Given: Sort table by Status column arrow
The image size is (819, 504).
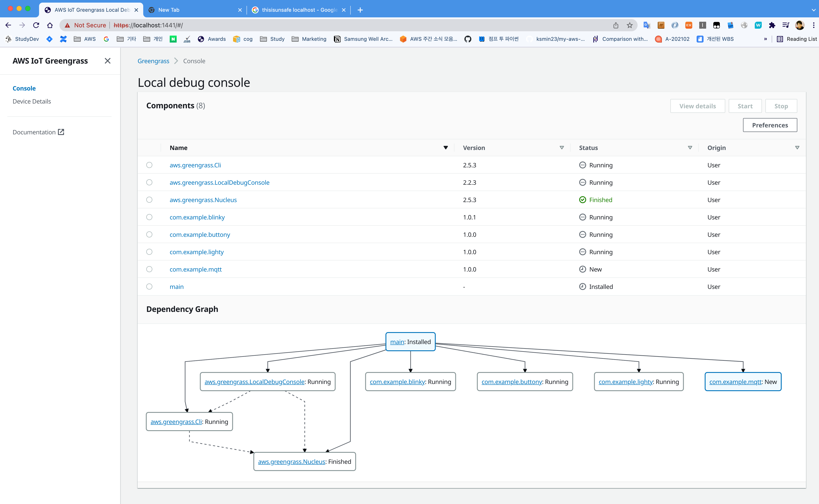Looking at the screenshot, I should click(x=690, y=148).
